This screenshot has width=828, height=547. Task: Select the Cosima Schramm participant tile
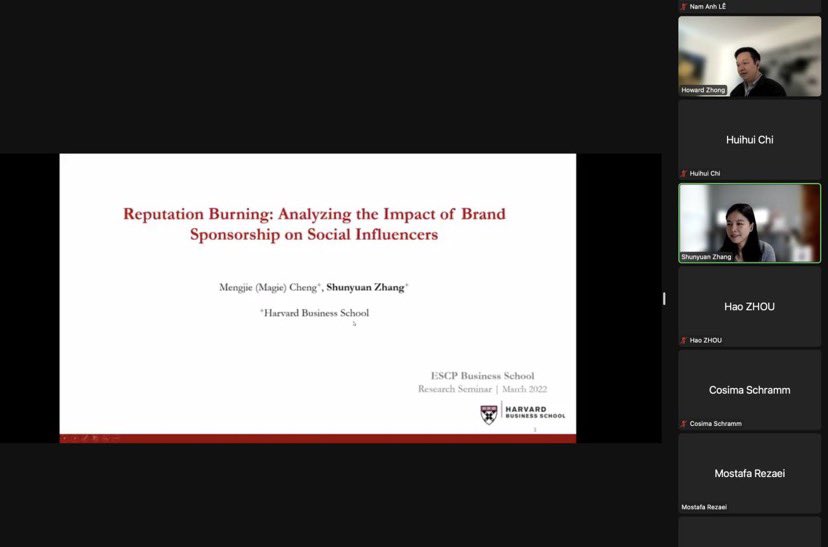(749, 390)
